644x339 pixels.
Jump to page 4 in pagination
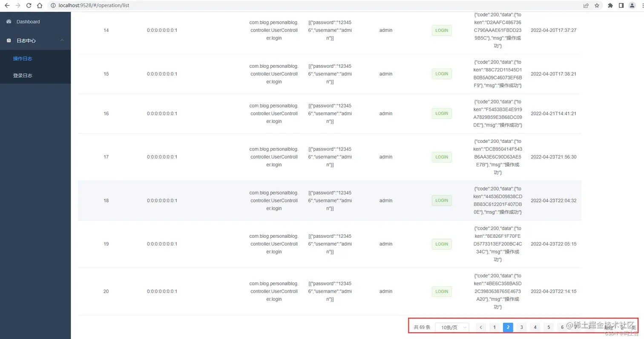[535, 327]
